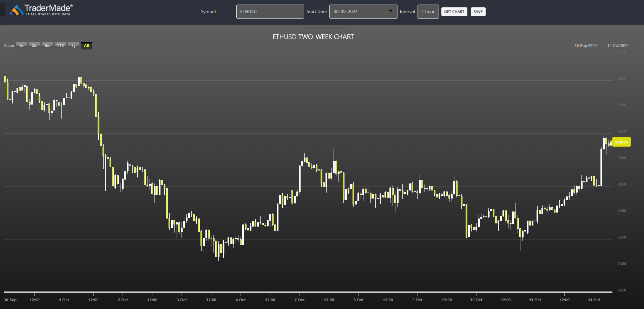
Task: Click the Symbol label text
Action: click(x=208, y=12)
